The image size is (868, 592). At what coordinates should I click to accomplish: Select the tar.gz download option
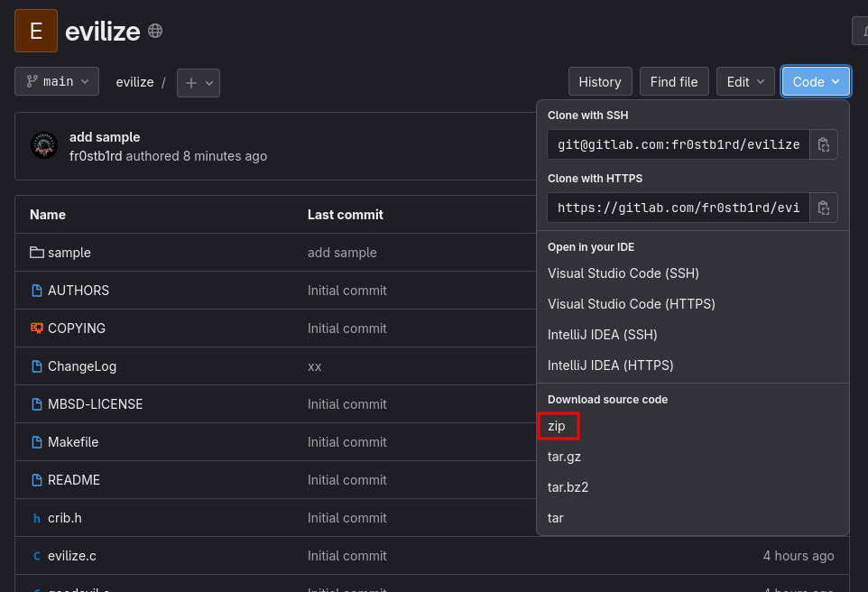(564, 457)
